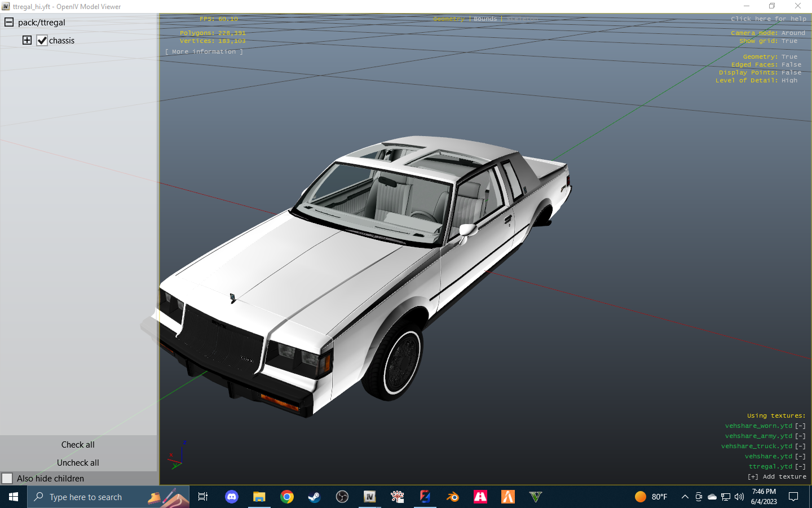Screen dimensions: 812x508
Task: Open Discord from the taskbar
Action: pos(232,497)
